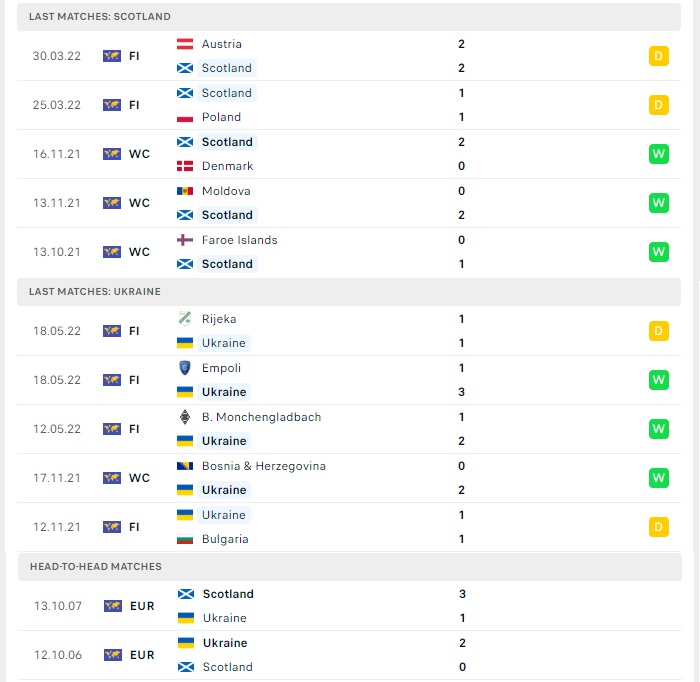Click the Faroe Islands flag icon
700x682 pixels.
coord(185,240)
